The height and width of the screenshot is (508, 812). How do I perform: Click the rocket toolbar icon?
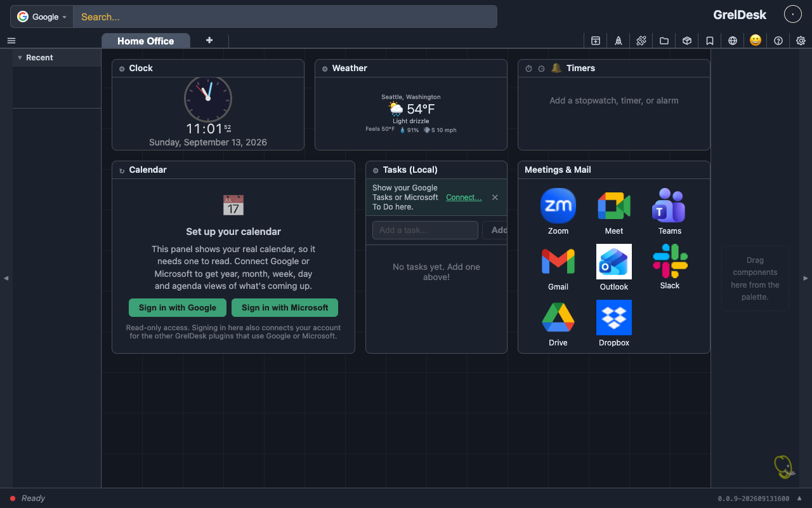(619, 41)
